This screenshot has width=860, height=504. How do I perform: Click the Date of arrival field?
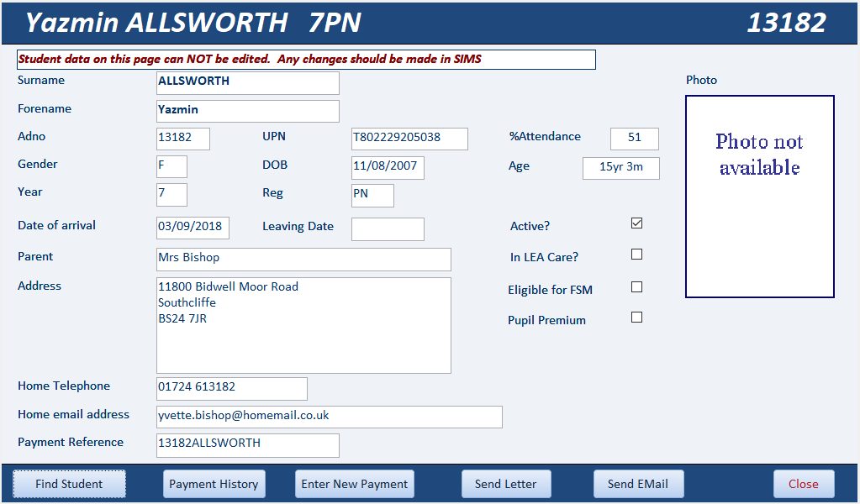tap(193, 228)
